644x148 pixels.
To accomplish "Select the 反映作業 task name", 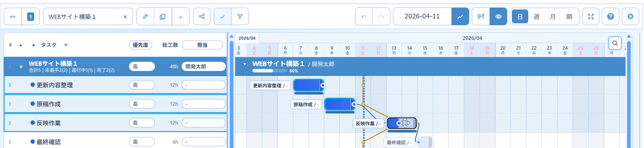I will [49, 123].
